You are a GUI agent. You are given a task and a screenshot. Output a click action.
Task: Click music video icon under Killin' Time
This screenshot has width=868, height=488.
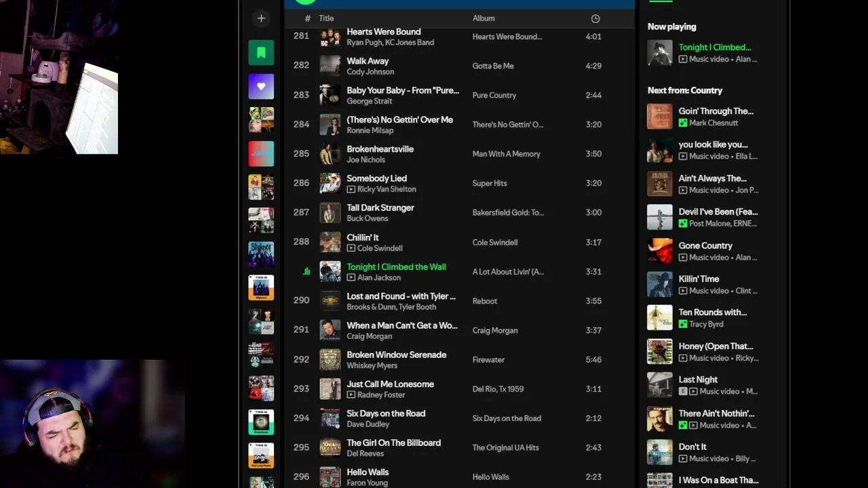pyautogui.click(x=683, y=291)
